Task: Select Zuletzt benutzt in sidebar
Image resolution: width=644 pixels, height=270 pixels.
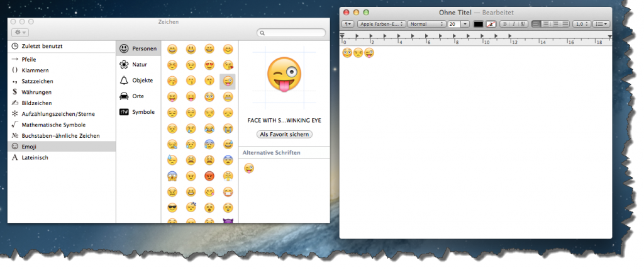Action: [x=42, y=47]
